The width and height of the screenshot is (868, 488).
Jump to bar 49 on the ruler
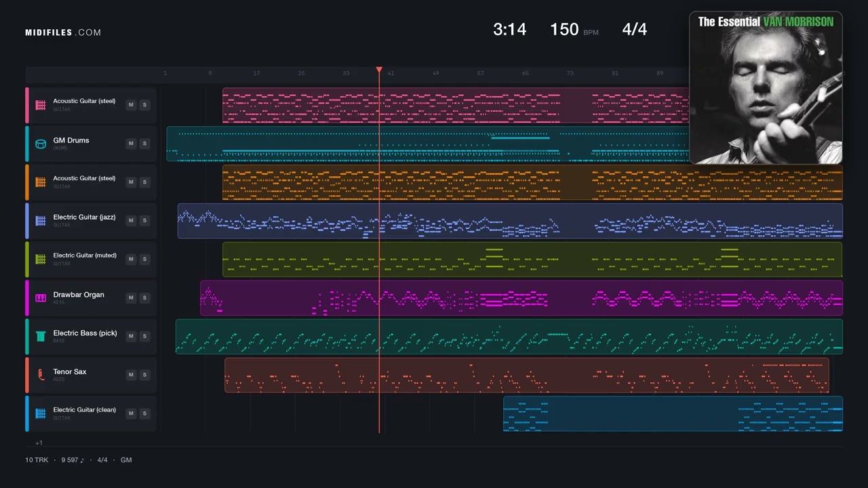click(x=435, y=73)
